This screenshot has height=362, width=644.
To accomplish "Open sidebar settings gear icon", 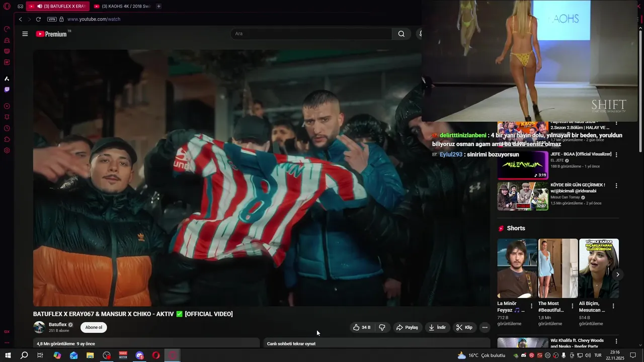I will coord(7,150).
